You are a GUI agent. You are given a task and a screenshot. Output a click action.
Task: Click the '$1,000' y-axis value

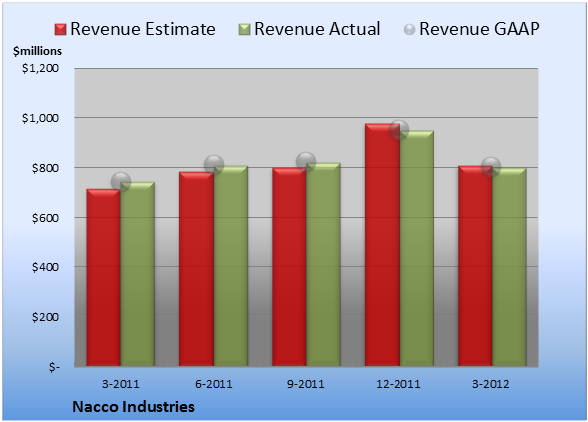click(x=40, y=118)
